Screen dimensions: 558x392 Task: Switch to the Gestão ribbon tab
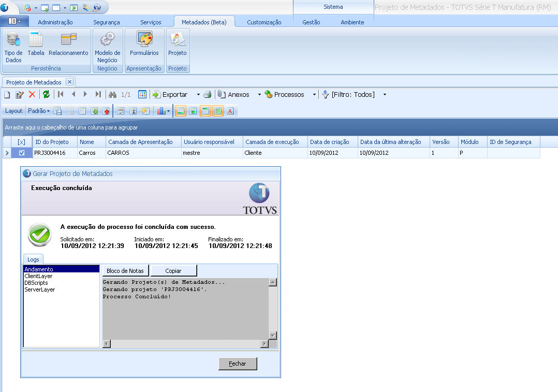311,22
